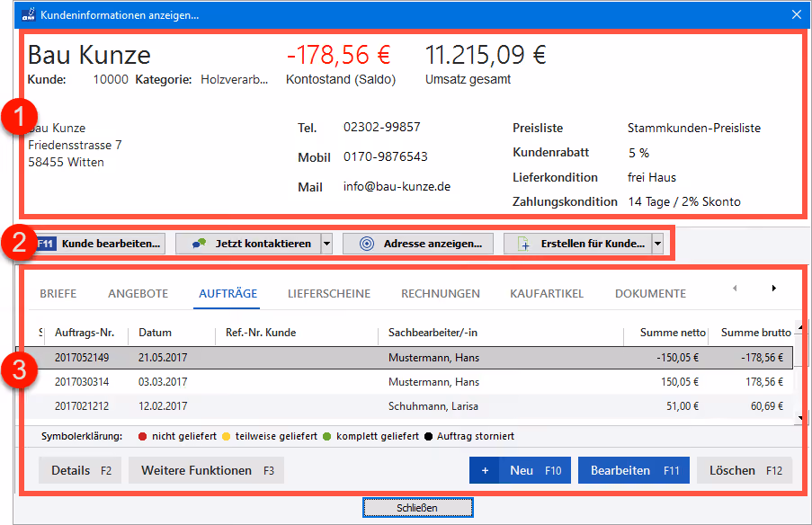The height and width of the screenshot is (525, 812).
Task: Close the Kundeninformationen window
Action: pyautogui.click(x=797, y=14)
